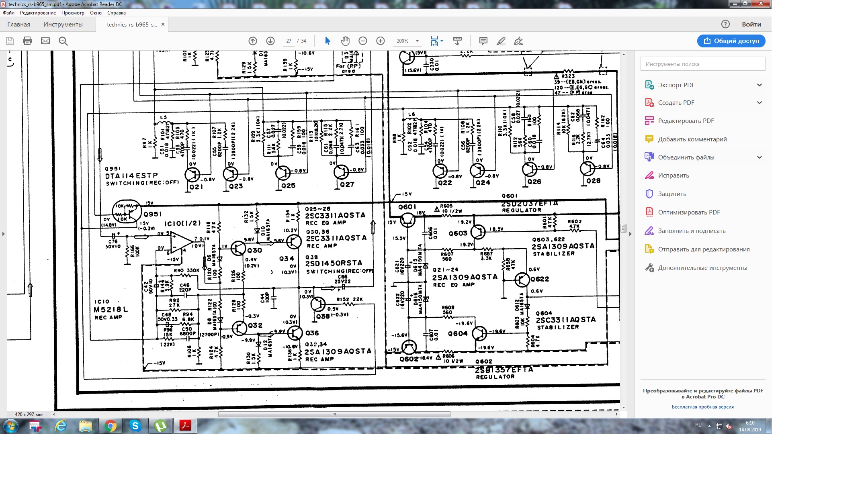Open the find text magnifier tool
The width and height of the screenshot is (868, 488).
coord(63,41)
